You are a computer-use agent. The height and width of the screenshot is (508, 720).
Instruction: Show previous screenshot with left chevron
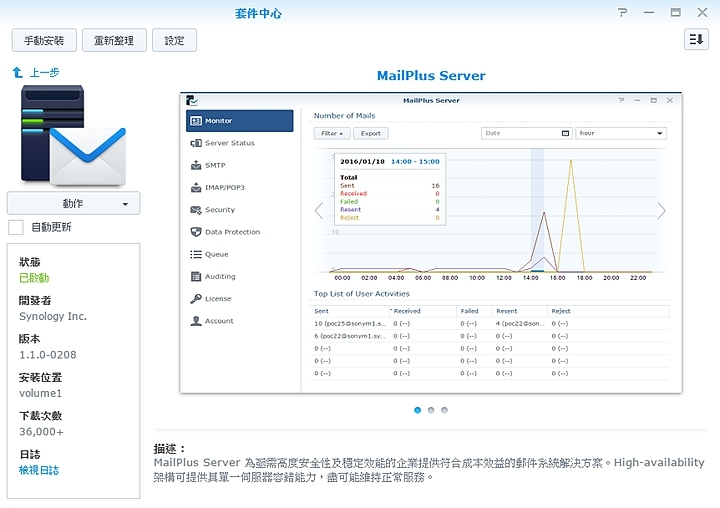point(319,210)
